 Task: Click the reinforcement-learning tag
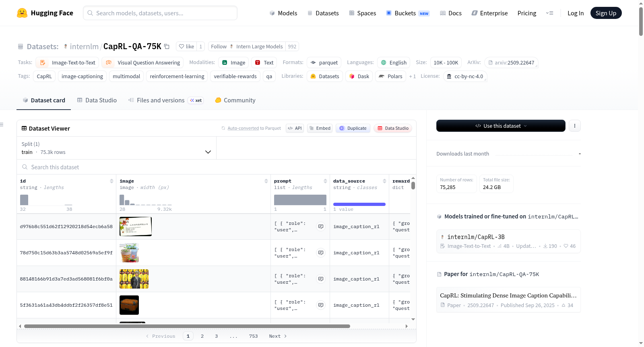click(x=177, y=76)
